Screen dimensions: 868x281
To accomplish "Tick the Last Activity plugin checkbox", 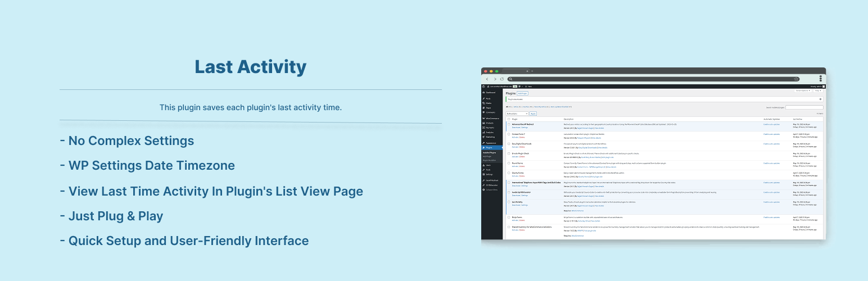I will [x=509, y=202].
